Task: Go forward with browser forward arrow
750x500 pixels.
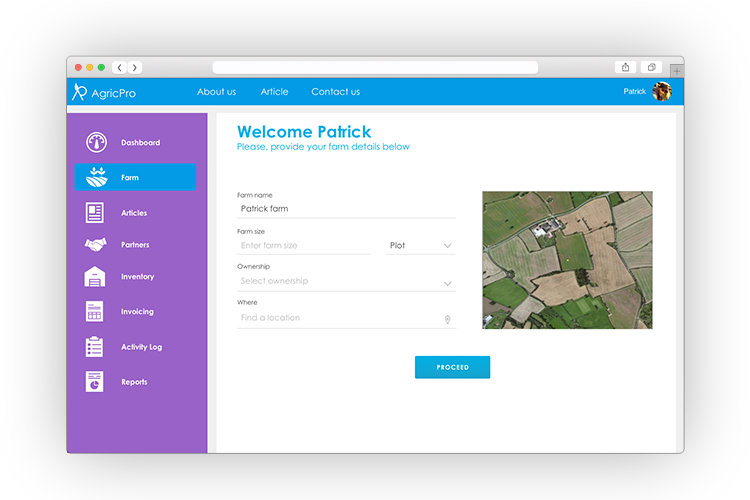Action: 135,67
